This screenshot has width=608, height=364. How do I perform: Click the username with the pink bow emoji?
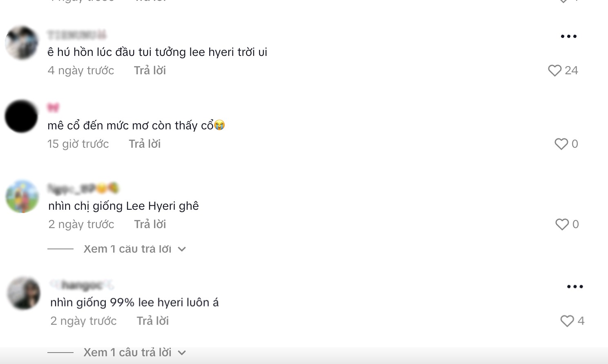[54, 107]
